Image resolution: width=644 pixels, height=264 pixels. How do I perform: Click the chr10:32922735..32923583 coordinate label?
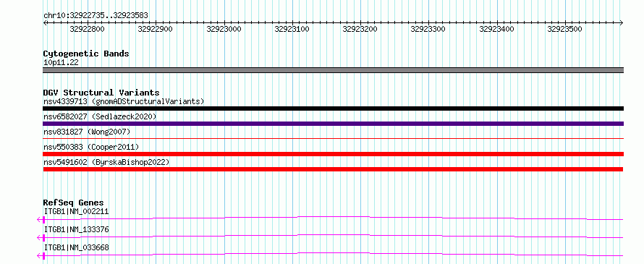pyautogui.click(x=96, y=16)
